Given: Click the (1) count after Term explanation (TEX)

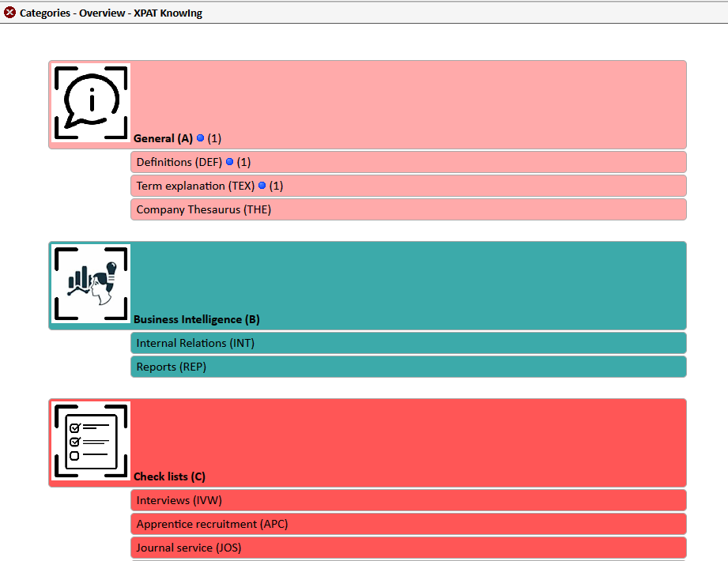Looking at the screenshot, I should (276, 186).
